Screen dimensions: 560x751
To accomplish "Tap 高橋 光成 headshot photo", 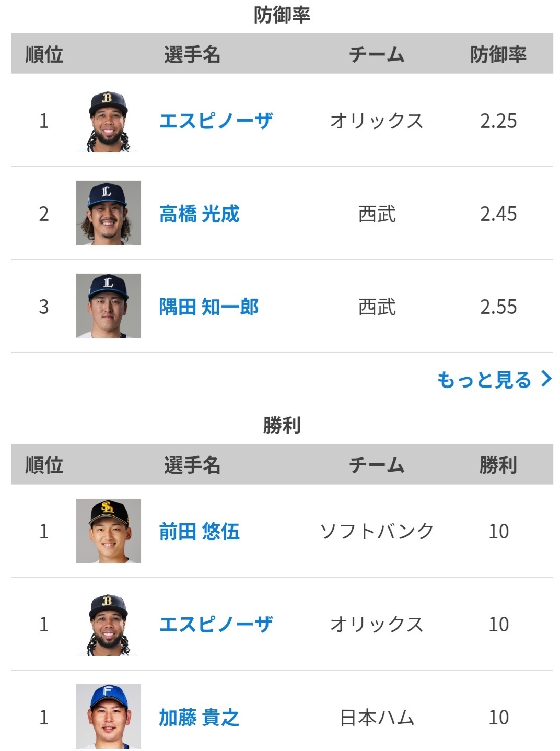I will [x=109, y=213].
